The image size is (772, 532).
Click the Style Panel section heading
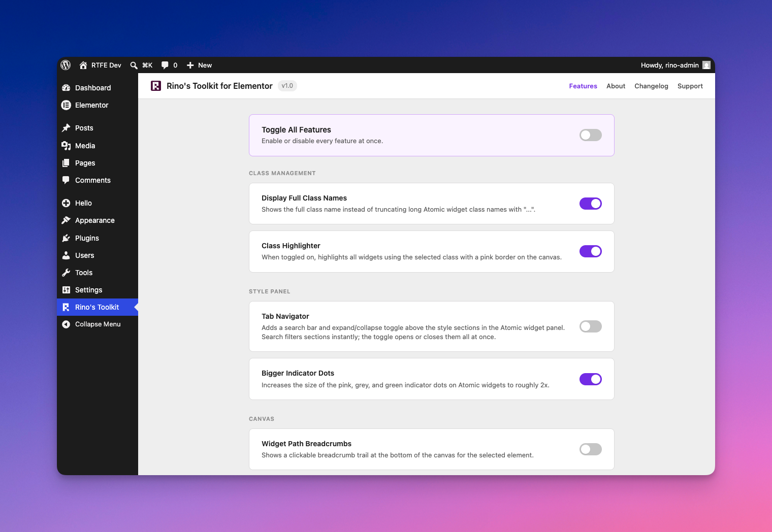tap(270, 291)
